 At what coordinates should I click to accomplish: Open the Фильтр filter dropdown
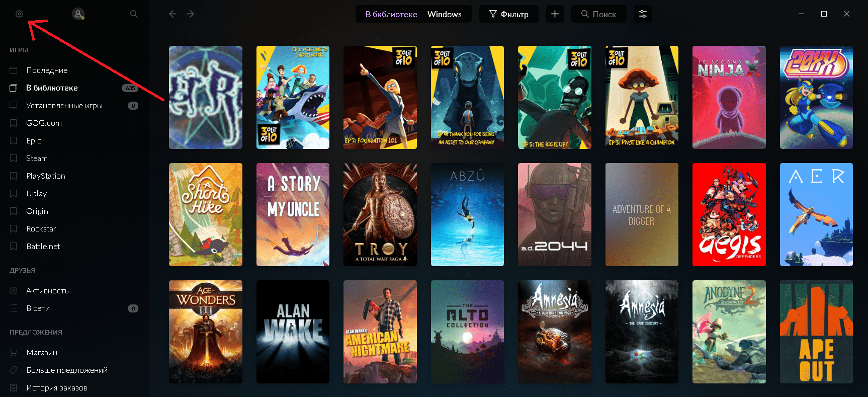click(x=508, y=14)
